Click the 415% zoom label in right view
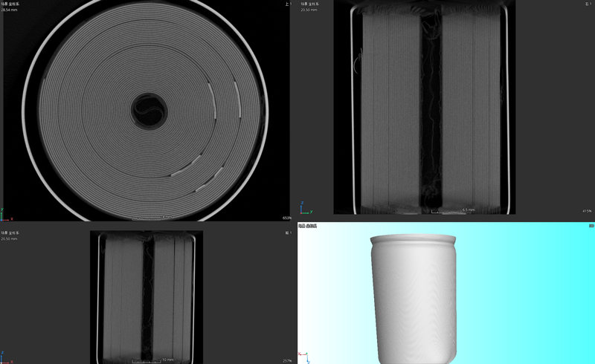The height and width of the screenshot is (364, 595). [587, 211]
